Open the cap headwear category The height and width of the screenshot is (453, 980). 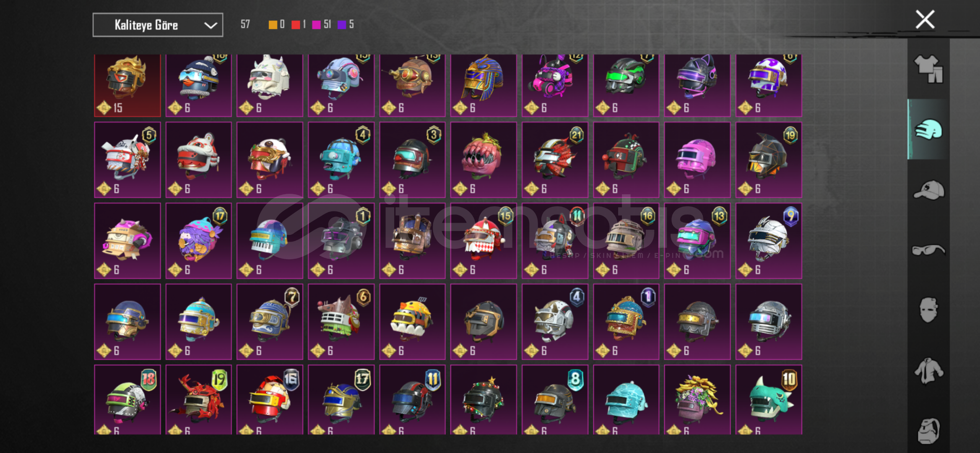[928, 190]
